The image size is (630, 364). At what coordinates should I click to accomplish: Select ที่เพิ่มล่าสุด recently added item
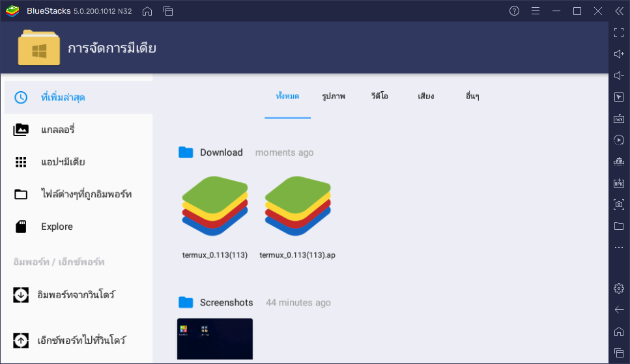click(x=78, y=97)
